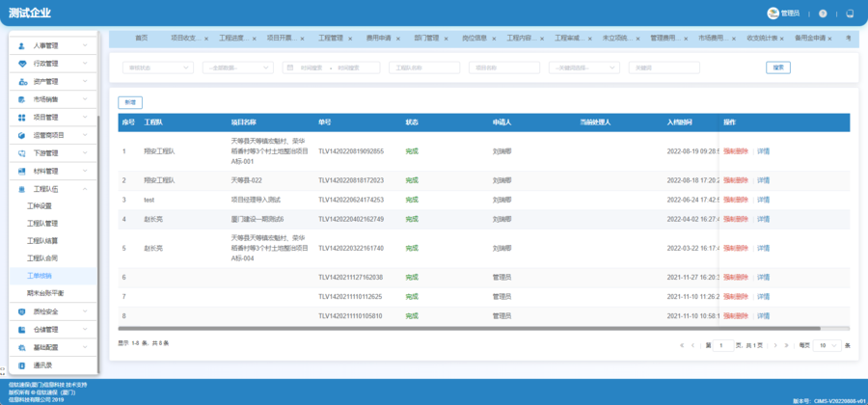Focus the page number input box
This screenshot has height=405, width=868.
723,345
